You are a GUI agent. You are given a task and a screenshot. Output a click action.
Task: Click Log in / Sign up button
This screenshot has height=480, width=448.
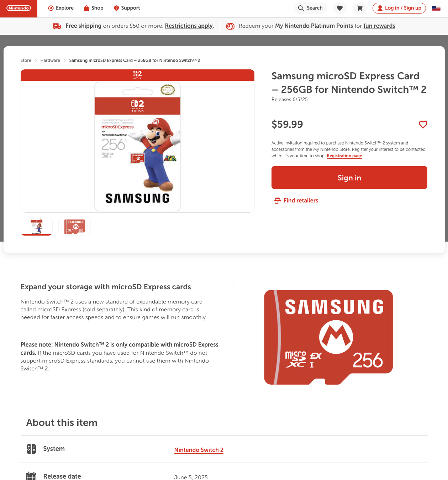(399, 8)
